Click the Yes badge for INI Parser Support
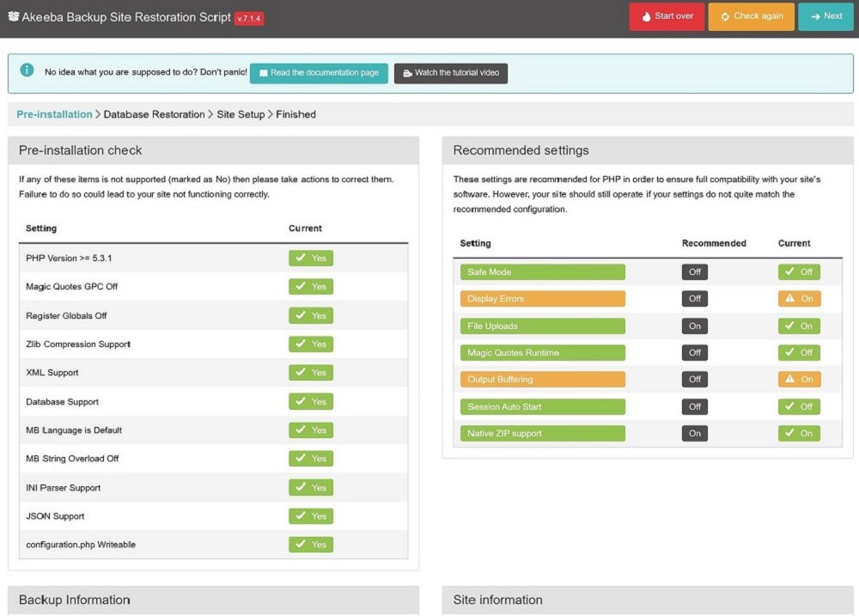Viewport: 859px width, 616px height. pos(311,488)
